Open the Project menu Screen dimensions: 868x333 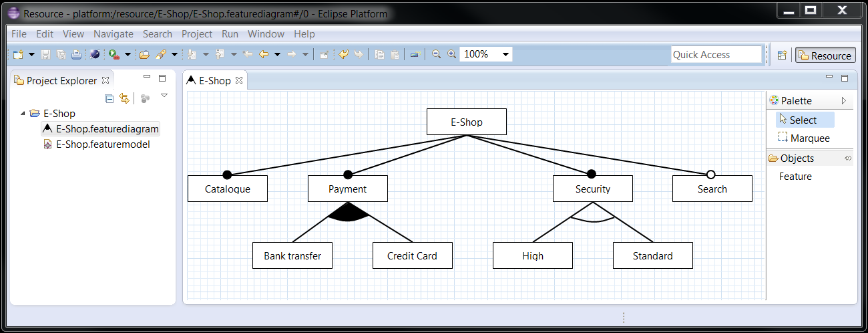(x=197, y=34)
